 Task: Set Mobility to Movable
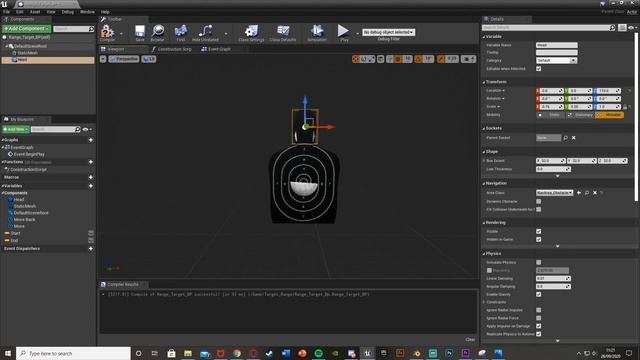click(x=609, y=115)
